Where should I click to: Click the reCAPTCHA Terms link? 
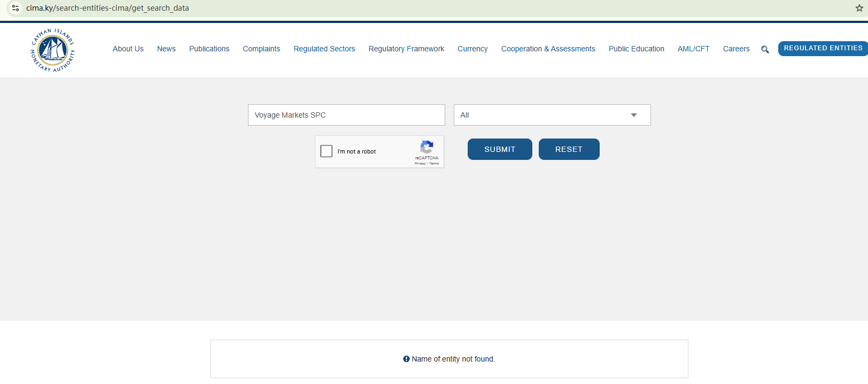coord(434,164)
